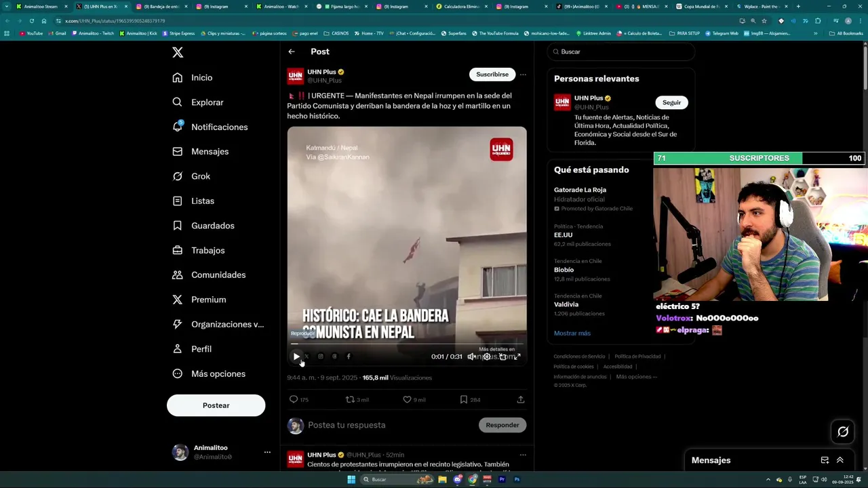Open the main post's three-dot menu
The width and height of the screenshot is (868, 488).
pos(523,75)
